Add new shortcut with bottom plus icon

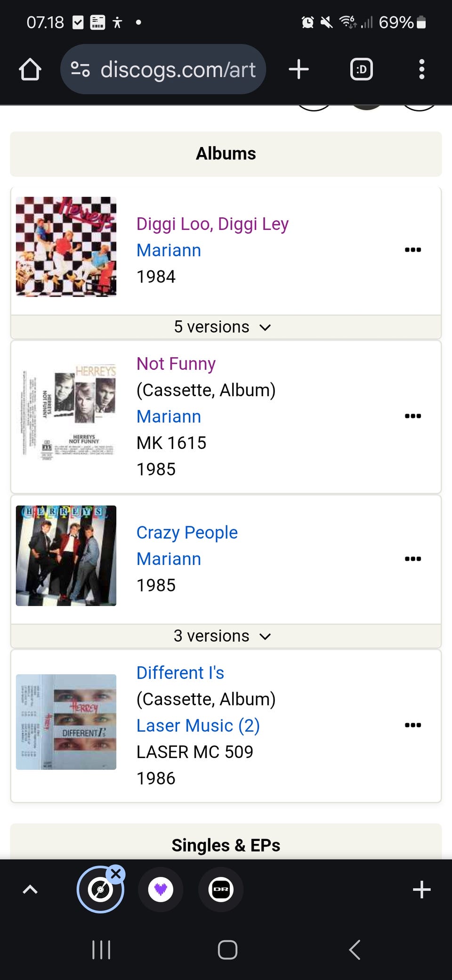(421, 890)
